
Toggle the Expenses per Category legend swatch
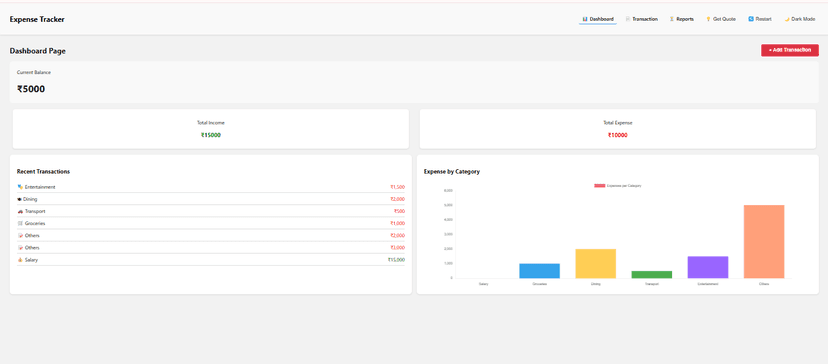pyautogui.click(x=599, y=186)
